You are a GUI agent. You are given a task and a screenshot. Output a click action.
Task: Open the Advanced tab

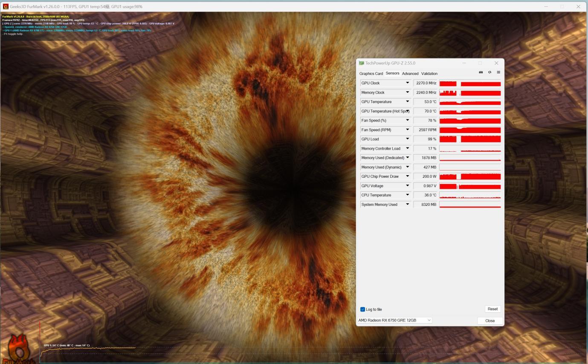410,74
